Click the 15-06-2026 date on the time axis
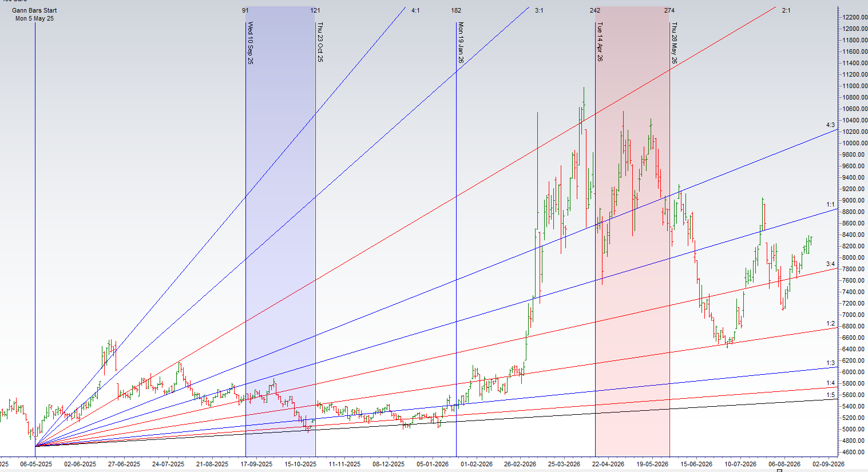Viewport: 868px width, 472px height. (x=696, y=464)
